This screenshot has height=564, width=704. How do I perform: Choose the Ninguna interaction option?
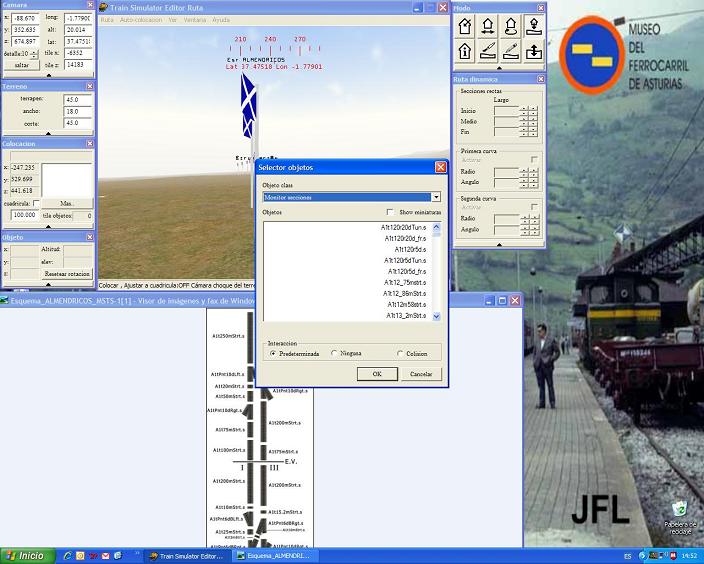[335, 353]
